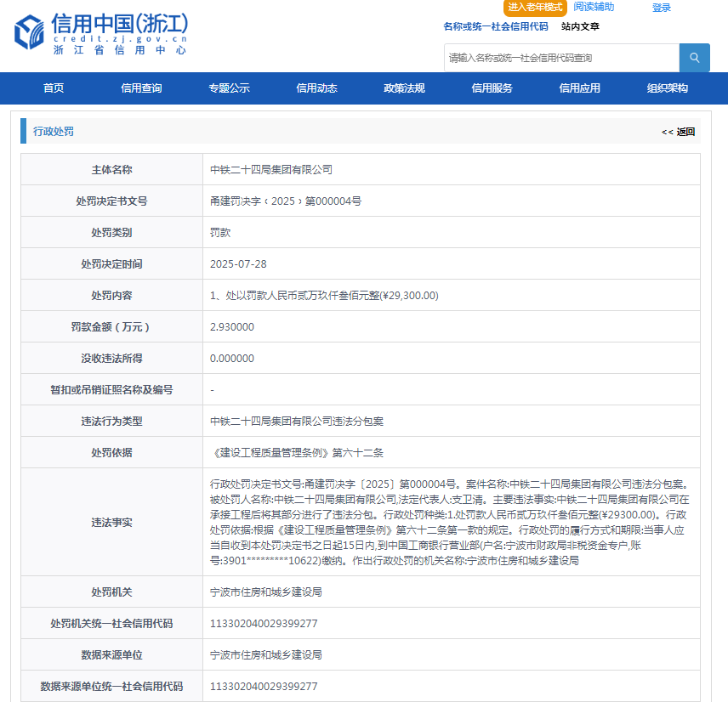Click credit code in 处罚机关统一社会信用代码 row
This screenshot has width=728, height=702.
[264, 624]
